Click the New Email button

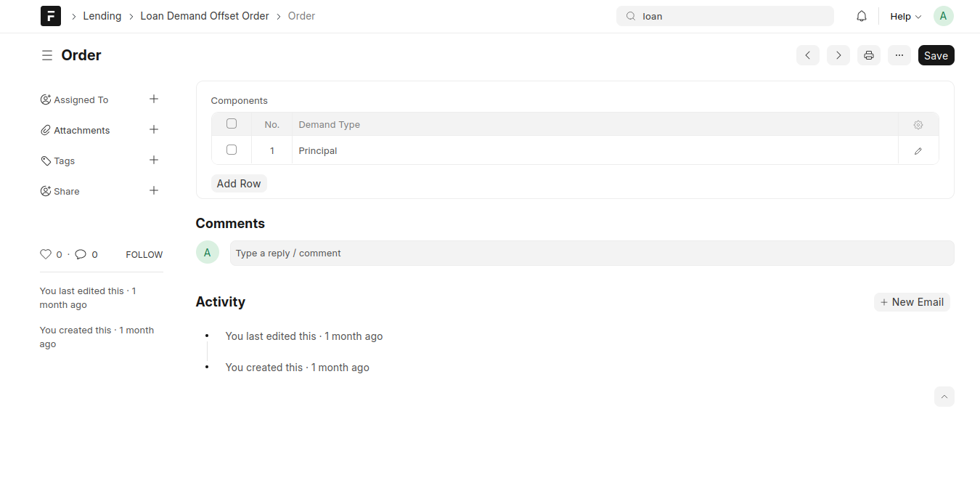912,302
